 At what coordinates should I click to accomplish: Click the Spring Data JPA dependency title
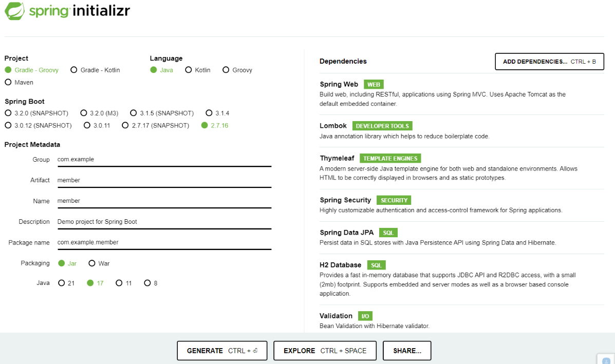click(347, 233)
